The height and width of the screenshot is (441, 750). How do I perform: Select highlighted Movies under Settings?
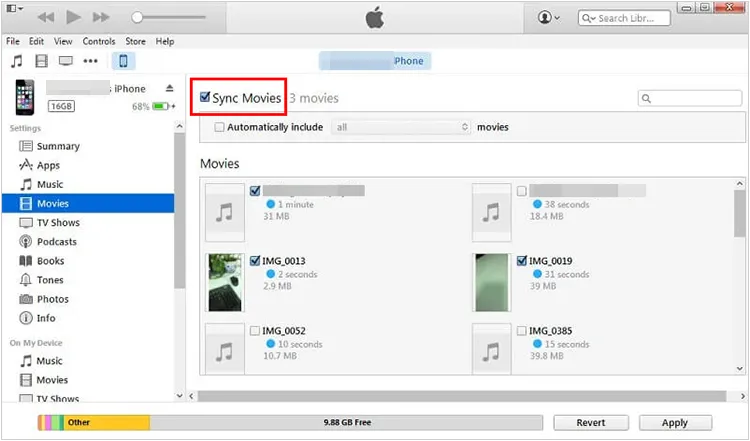click(88, 203)
